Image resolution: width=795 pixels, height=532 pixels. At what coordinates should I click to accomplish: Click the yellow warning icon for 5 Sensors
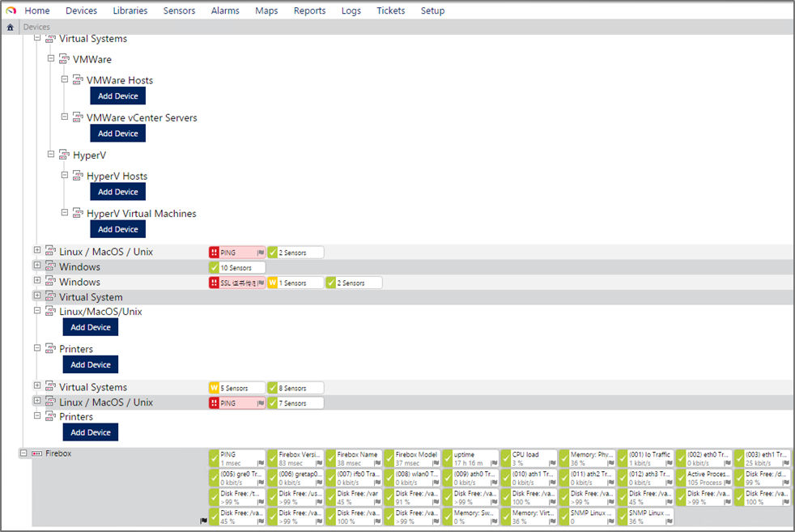click(x=215, y=388)
